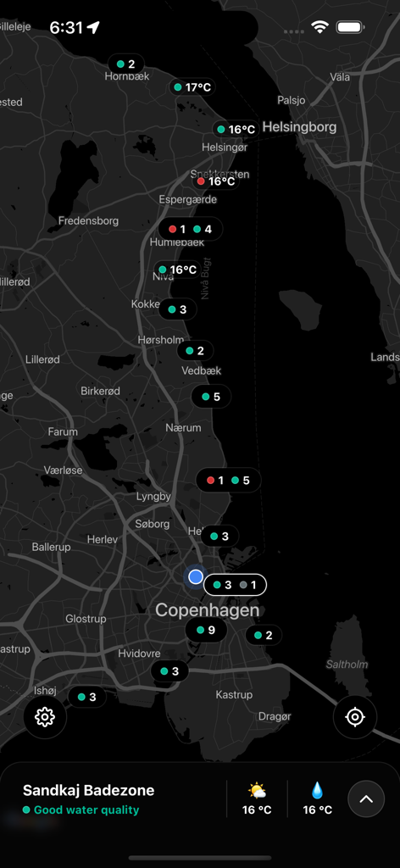
Task: Tap the Dragør map label
Action: click(275, 716)
